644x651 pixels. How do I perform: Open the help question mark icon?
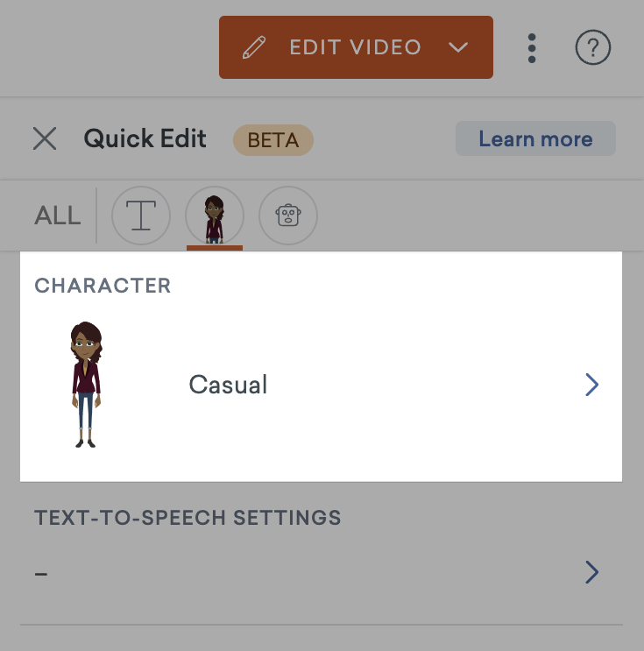(x=592, y=47)
